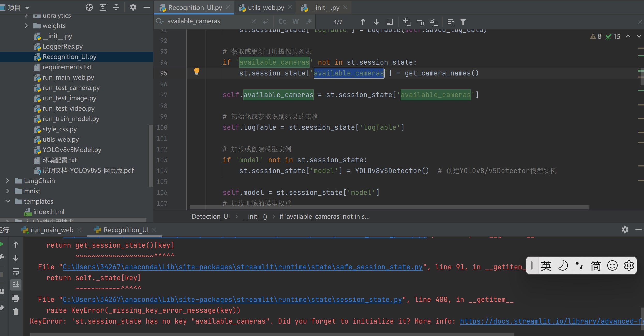Image resolution: width=644 pixels, height=336 pixels.
Task: Click Collapse All in project panel
Action: tap(116, 7)
